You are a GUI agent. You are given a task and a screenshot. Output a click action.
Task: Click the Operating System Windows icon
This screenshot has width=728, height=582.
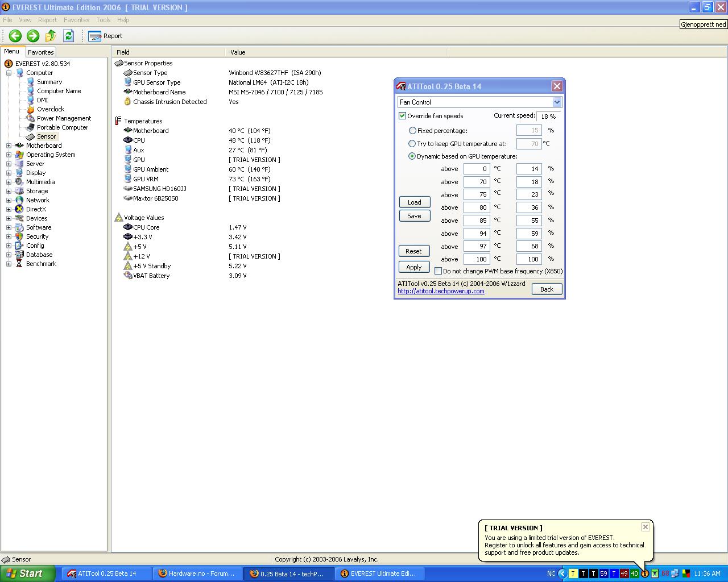19,155
